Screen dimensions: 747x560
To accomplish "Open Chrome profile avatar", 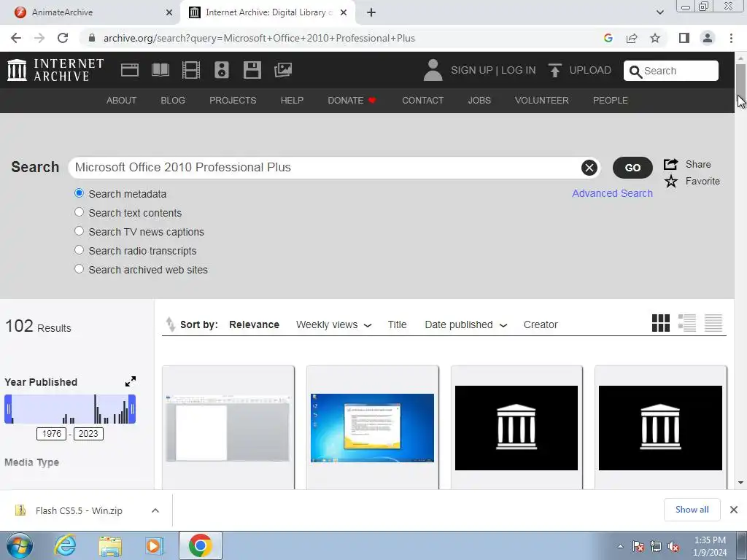I will [708, 38].
